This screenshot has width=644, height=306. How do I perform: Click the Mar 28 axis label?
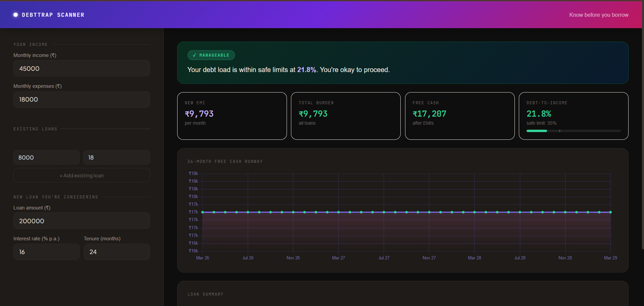(475, 258)
